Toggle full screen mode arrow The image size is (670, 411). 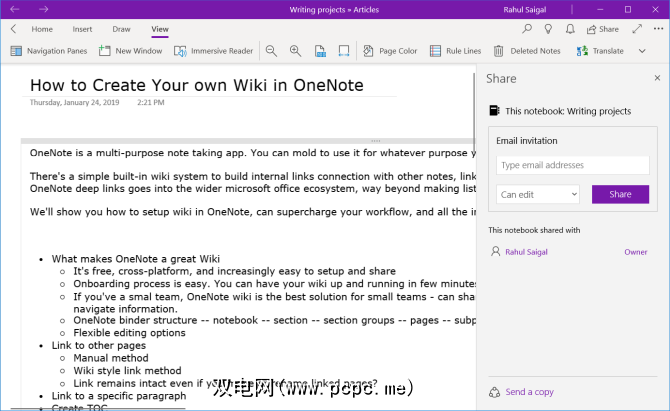click(637, 29)
